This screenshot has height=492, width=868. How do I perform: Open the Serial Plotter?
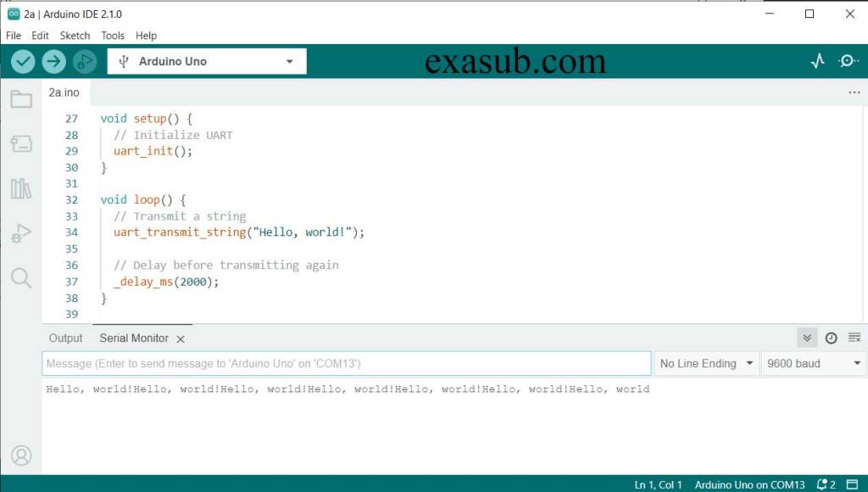(816, 61)
